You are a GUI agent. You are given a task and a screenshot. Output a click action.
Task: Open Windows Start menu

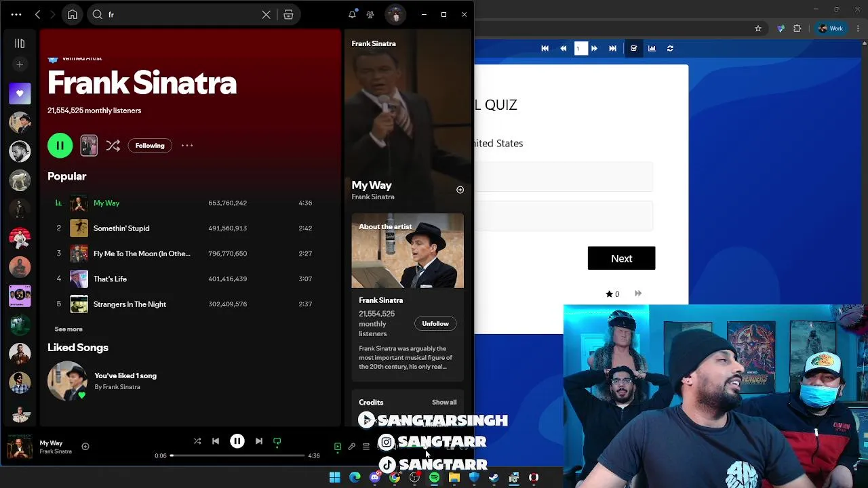pos(334,478)
